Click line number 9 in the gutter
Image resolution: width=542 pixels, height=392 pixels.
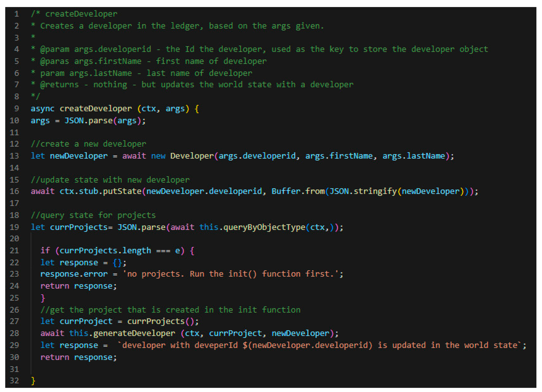point(16,109)
